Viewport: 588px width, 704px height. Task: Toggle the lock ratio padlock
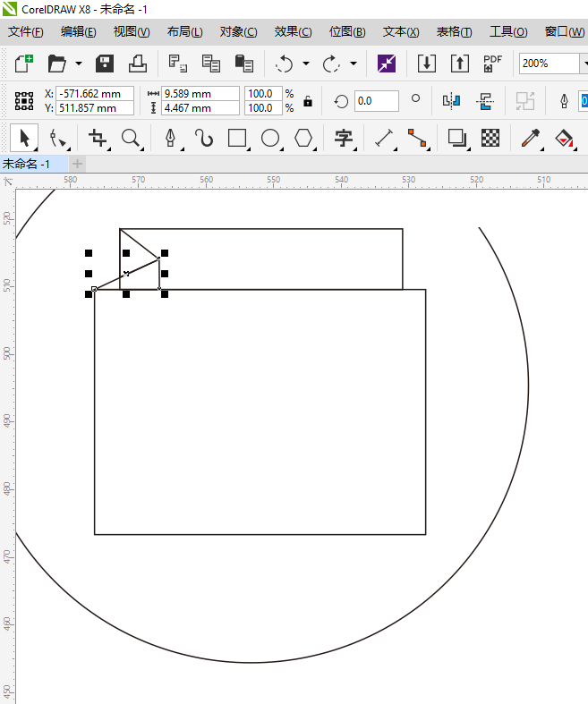click(x=308, y=101)
